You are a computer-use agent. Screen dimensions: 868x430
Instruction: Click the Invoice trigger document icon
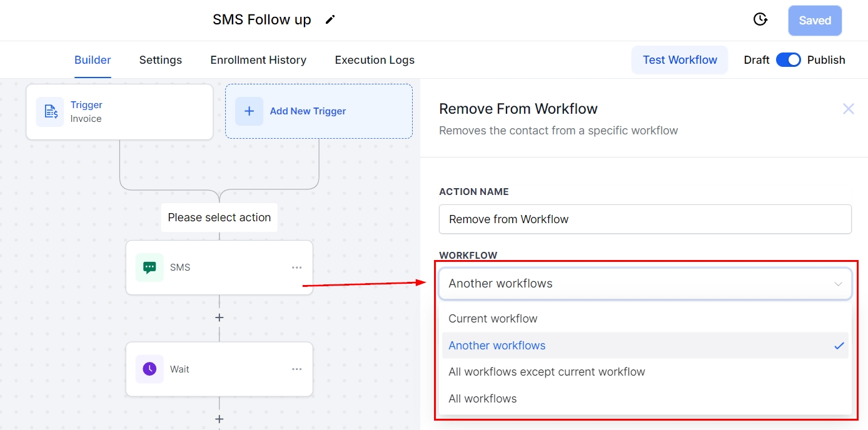click(x=50, y=112)
